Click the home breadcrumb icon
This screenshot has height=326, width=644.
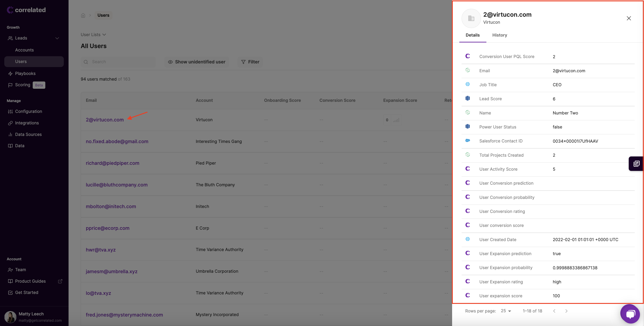[83, 15]
